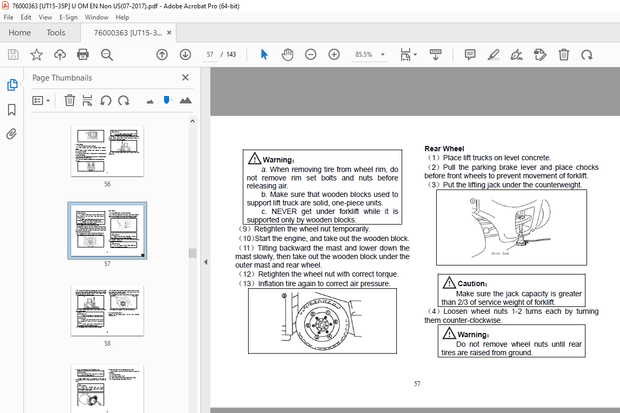Add a comment with the sticky note tool
This screenshot has height=413, width=620.
click(470, 55)
